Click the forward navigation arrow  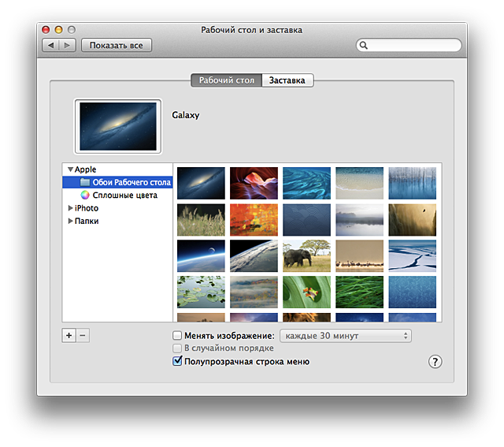[x=68, y=46]
